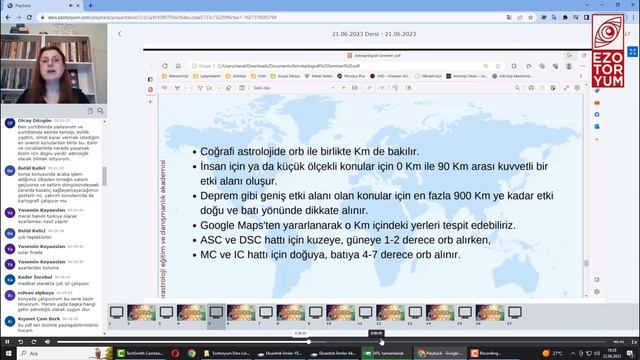Open the Çalışmalarım bookmark folder
The height and width of the screenshot is (360, 640).
[207, 76]
